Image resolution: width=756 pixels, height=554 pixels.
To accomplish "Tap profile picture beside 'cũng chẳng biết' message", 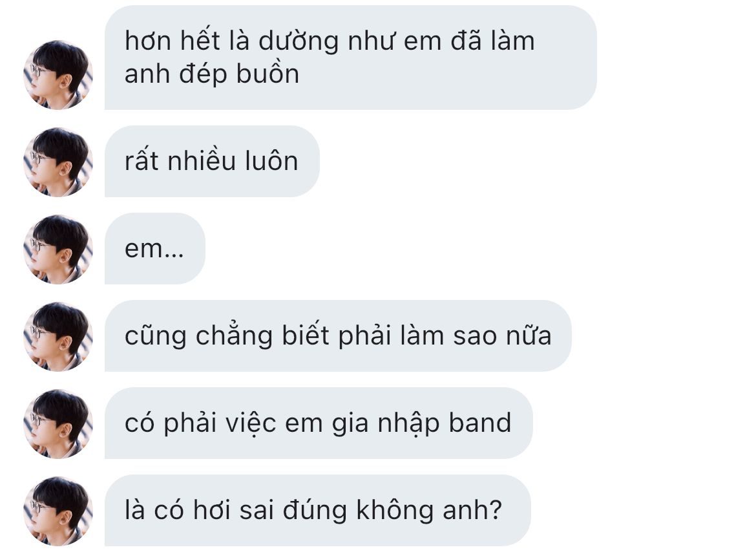I will point(58,337).
